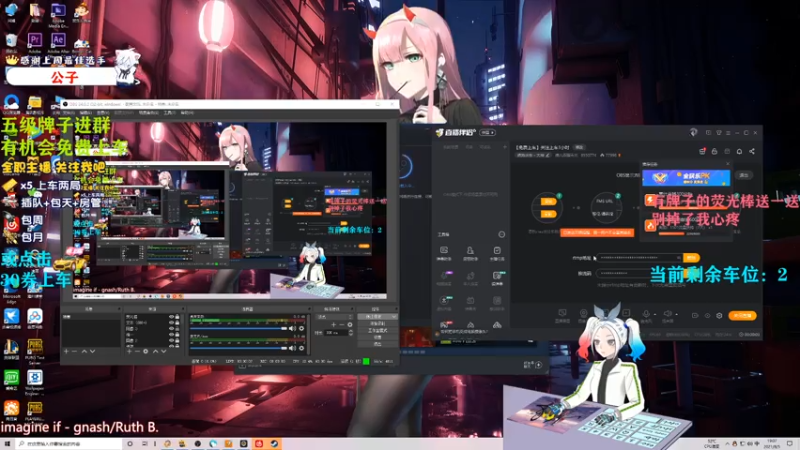The image size is (800, 450).
Task: Open transition properties gear in OBS
Action: coord(350,324)
